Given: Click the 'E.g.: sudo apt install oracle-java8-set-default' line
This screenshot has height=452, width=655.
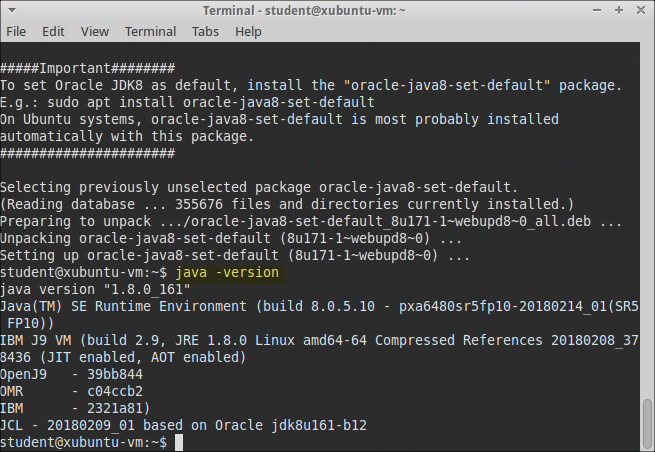Looking at the screenshot, I should (187, 102).
